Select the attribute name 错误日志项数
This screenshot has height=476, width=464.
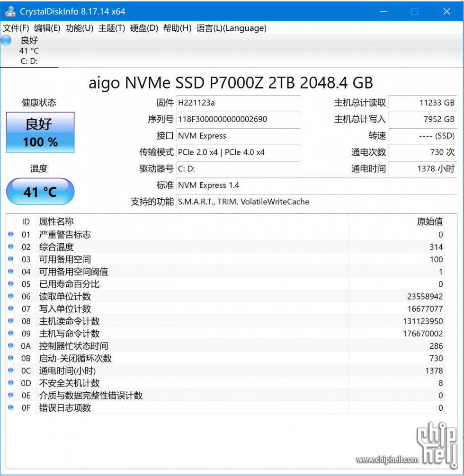click(65, 408)
